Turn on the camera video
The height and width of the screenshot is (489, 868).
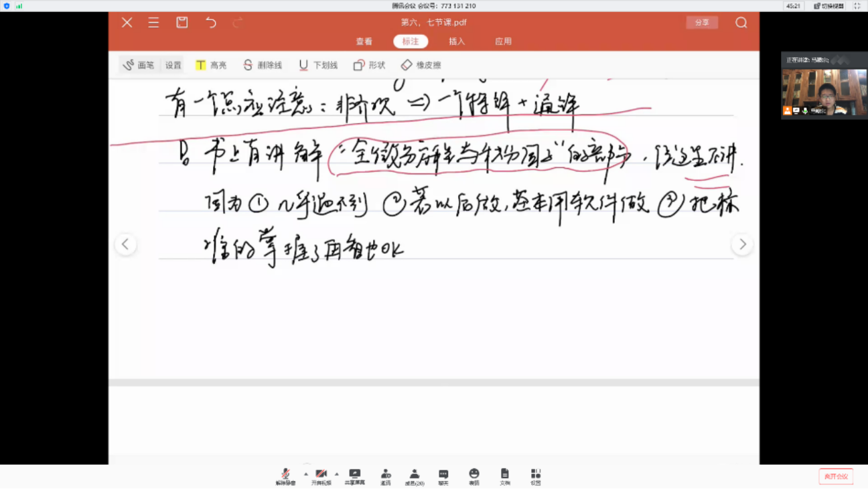click(321, 476)
